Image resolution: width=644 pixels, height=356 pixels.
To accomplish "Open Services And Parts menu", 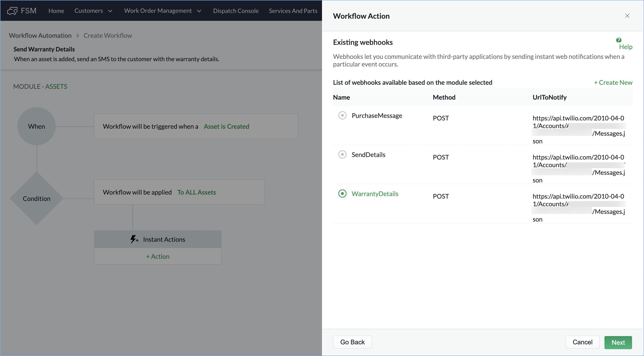I will click(293, 11).
